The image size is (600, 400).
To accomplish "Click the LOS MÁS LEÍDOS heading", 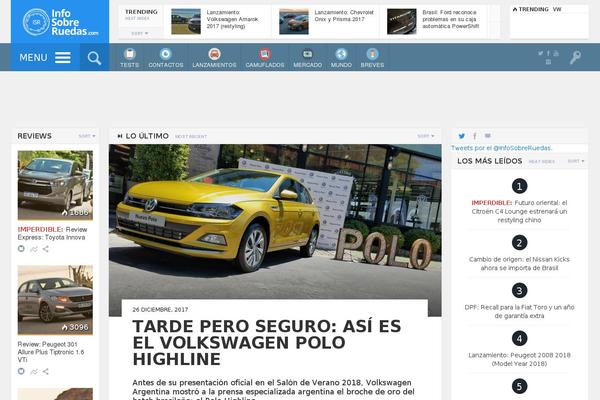I will coord(489,161).
